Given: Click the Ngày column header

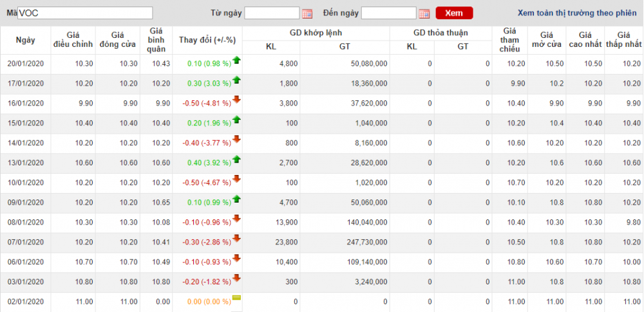Looking at the screenshot, I should (26, 41).
